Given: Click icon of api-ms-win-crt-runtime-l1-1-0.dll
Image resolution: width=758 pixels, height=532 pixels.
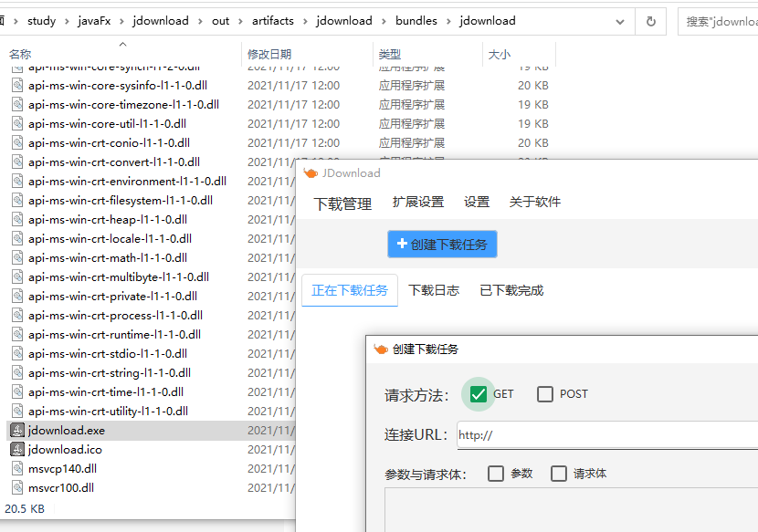Looking at the screenshot, I should [x=17, y=334].
